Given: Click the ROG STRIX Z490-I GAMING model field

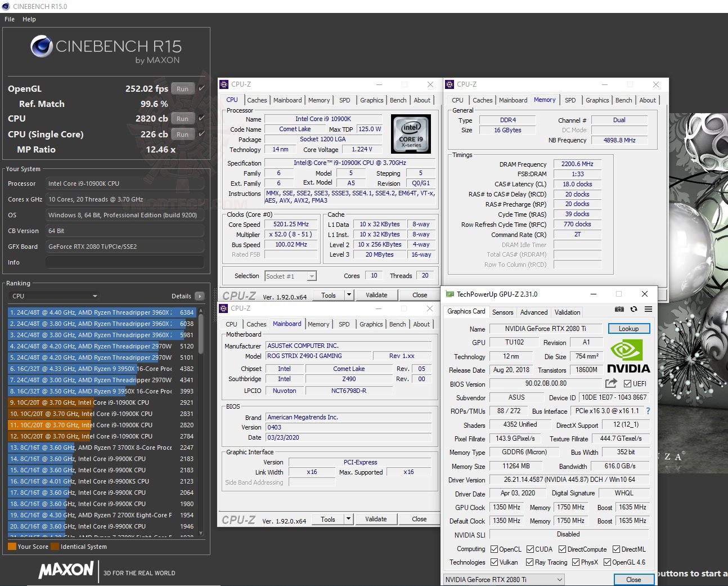Looking at the screenshot, I should point(318,356).
